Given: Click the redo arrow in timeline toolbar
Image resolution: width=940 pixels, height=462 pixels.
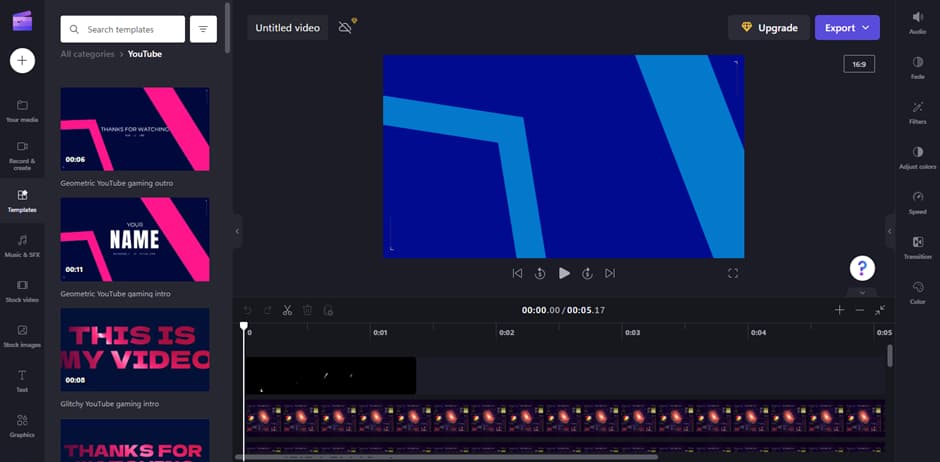Looking at the screenshot, I should [x=267, y=310].
